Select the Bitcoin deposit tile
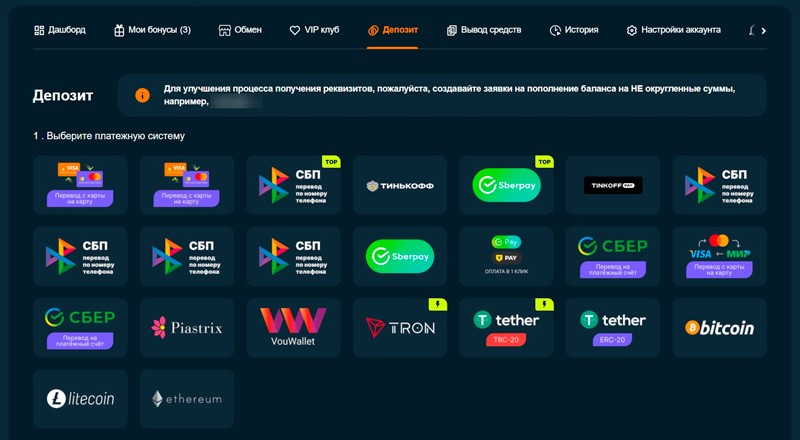This screenshot has width=800, height=440. coord(719,328)
